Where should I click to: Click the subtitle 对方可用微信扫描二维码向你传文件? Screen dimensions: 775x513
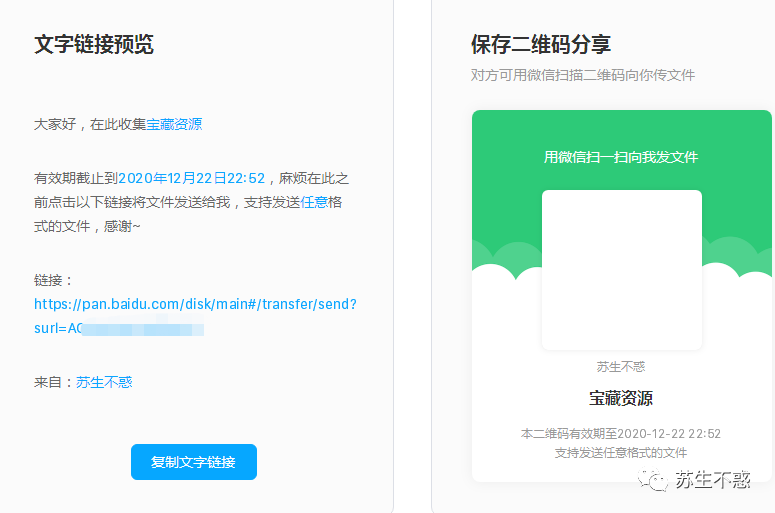point(583,75)
